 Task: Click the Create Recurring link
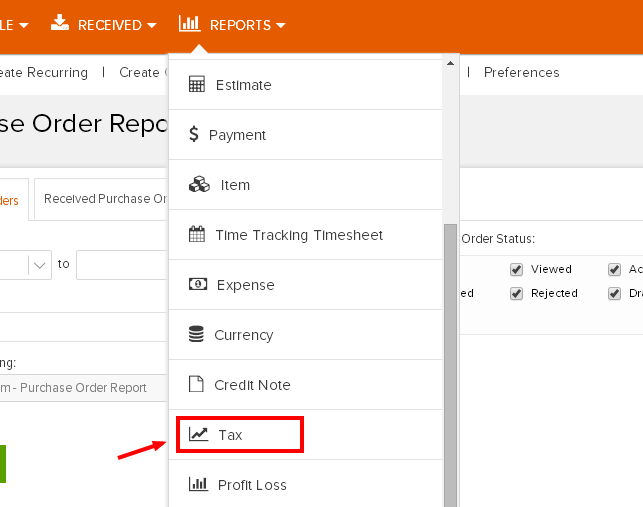(x=44, y=72)
